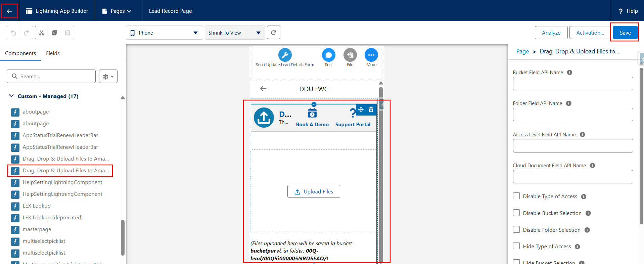Click the Book A Demo calendar icon
Image resolution: width=644 pixels, height=264 pixels.
(x=312, y=113)
